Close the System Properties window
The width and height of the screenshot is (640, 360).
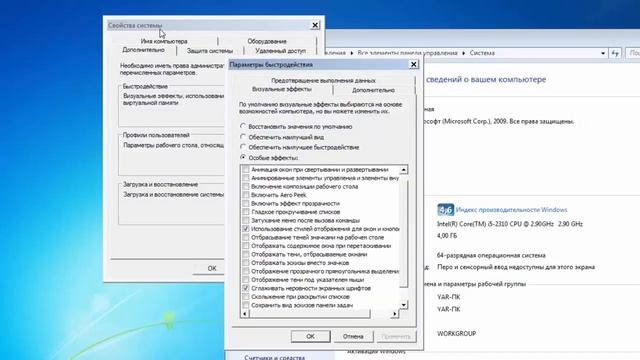click(315, 25)
